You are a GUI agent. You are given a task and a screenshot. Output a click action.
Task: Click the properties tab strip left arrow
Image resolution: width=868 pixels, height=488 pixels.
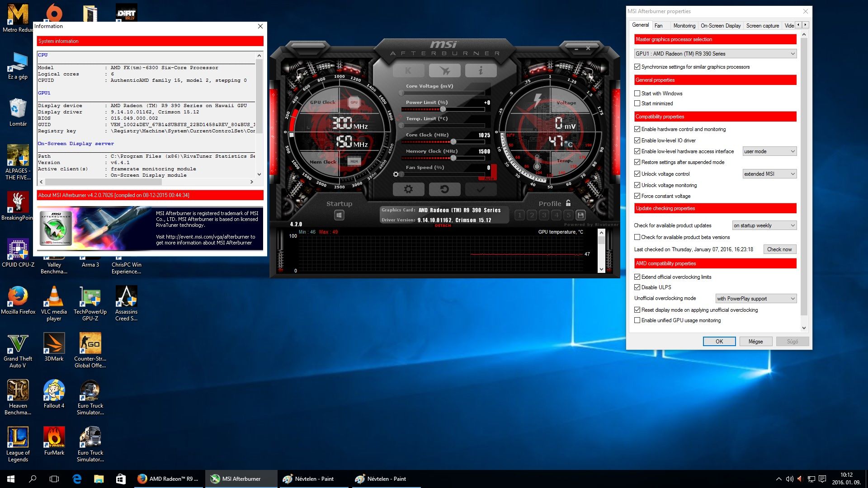(798, 25)
